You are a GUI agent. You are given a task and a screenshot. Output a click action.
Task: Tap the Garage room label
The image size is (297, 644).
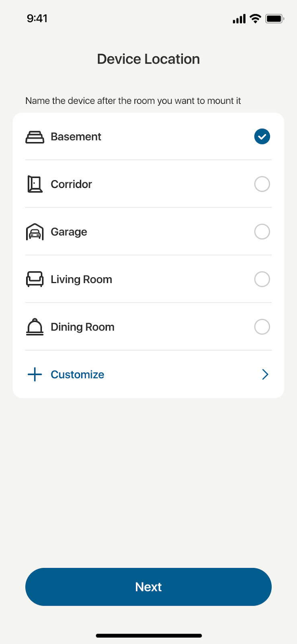click(x=69, y=232)
